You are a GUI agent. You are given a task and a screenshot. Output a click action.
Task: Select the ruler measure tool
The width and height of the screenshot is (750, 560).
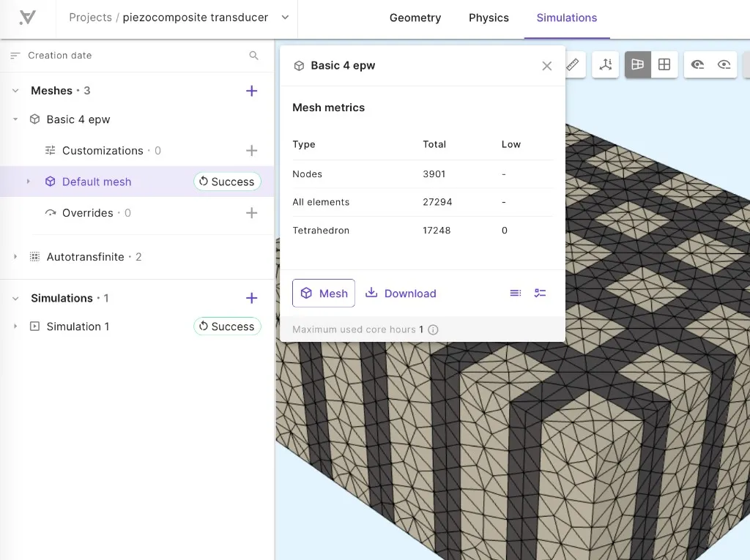point(573,64)
